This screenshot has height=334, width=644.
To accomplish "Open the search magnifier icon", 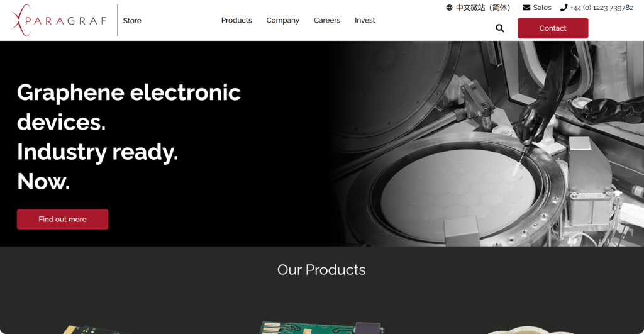I will (x=500, y=28).
